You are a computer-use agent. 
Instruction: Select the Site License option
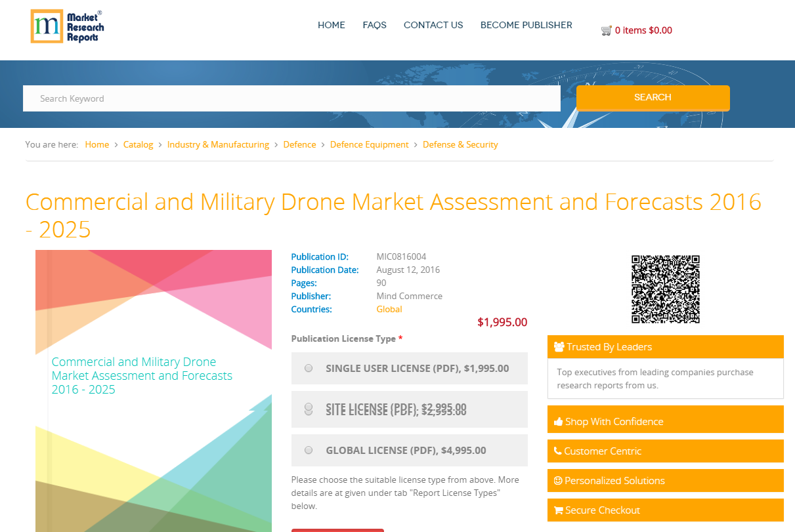[308, 409]
